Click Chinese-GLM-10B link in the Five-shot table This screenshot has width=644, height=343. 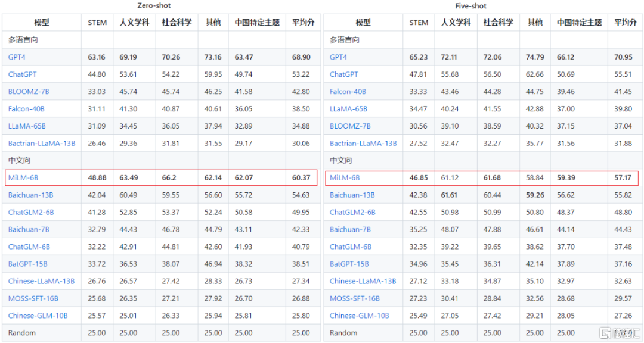360,316
